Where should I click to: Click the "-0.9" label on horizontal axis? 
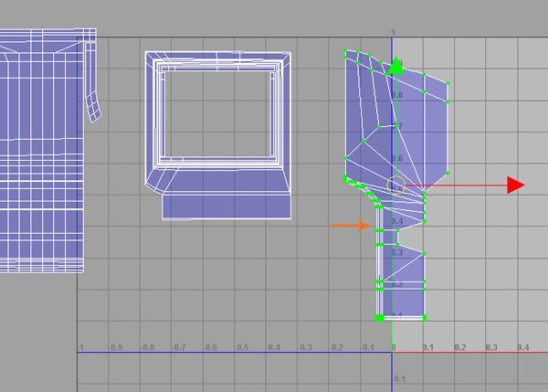pos(116,347)
